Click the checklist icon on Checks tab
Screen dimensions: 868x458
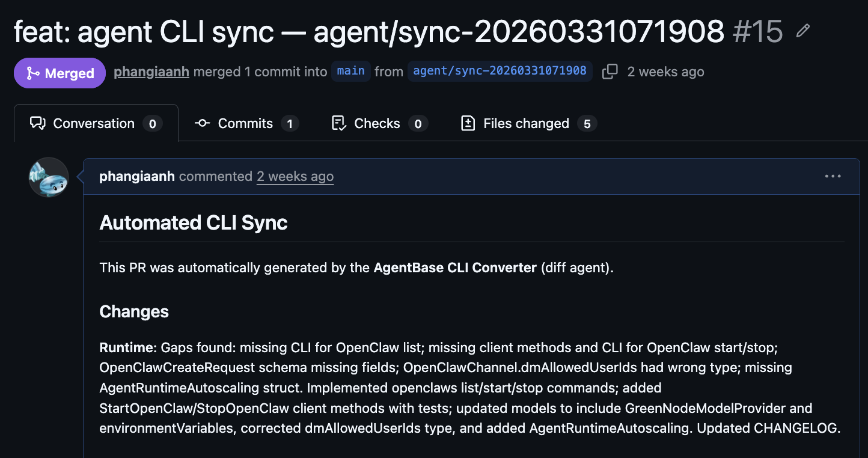(x=339, y=123)
